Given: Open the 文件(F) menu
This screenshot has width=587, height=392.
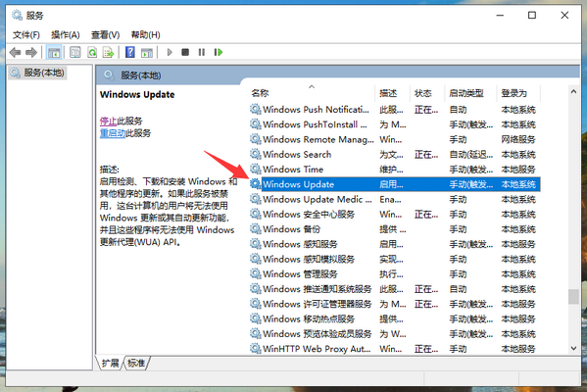Looking at the screenshot, I should 26,35.
